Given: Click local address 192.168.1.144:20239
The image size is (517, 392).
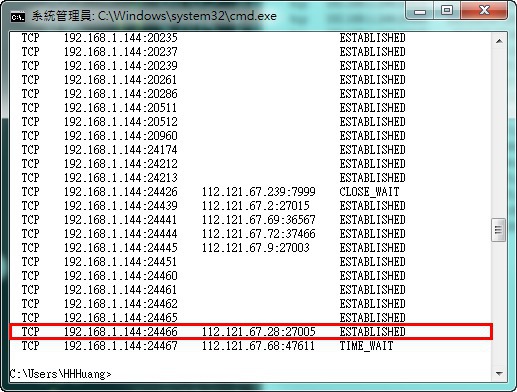Looking at the screenshot, I should (x=121, y=66).
